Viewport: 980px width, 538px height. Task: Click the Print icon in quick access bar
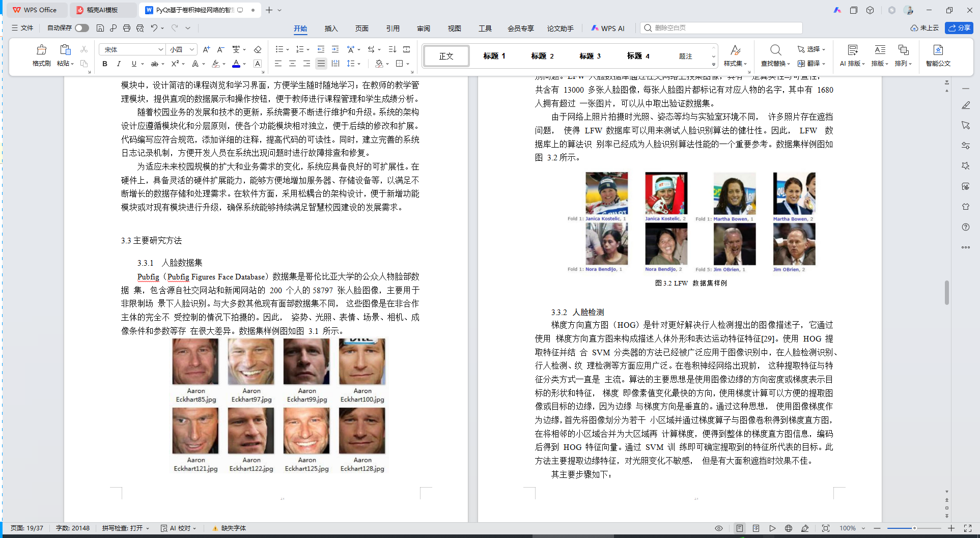[126, 28]
